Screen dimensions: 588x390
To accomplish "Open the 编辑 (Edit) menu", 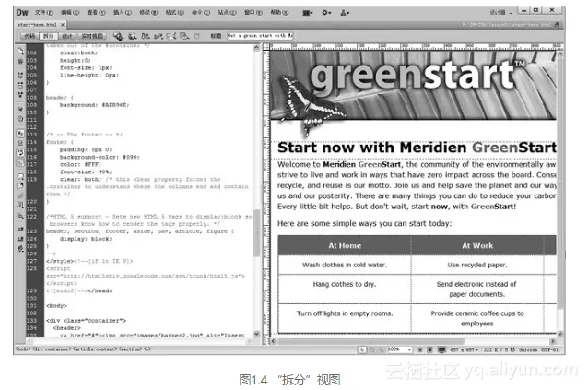I will coord(70,12).
